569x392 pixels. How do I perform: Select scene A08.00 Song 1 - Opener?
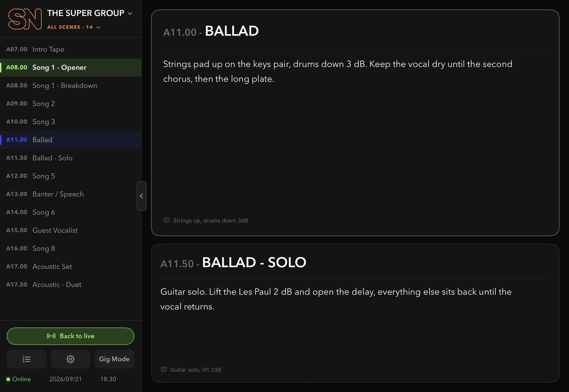click(70, 68)
